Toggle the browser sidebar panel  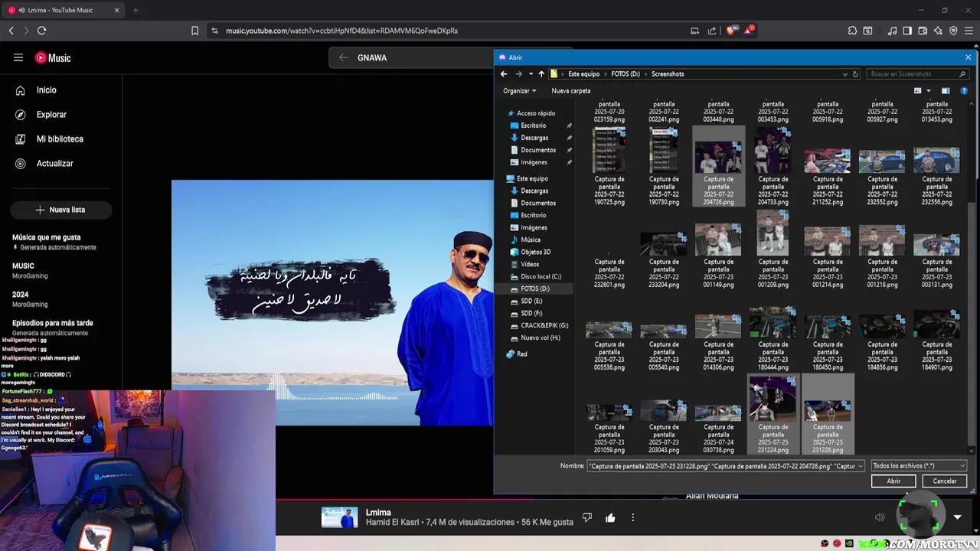907,31
